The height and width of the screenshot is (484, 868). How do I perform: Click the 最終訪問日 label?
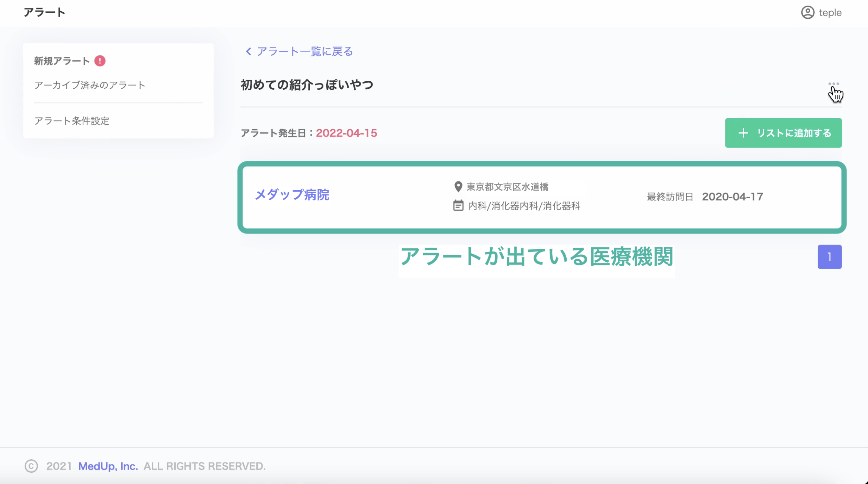670,197
